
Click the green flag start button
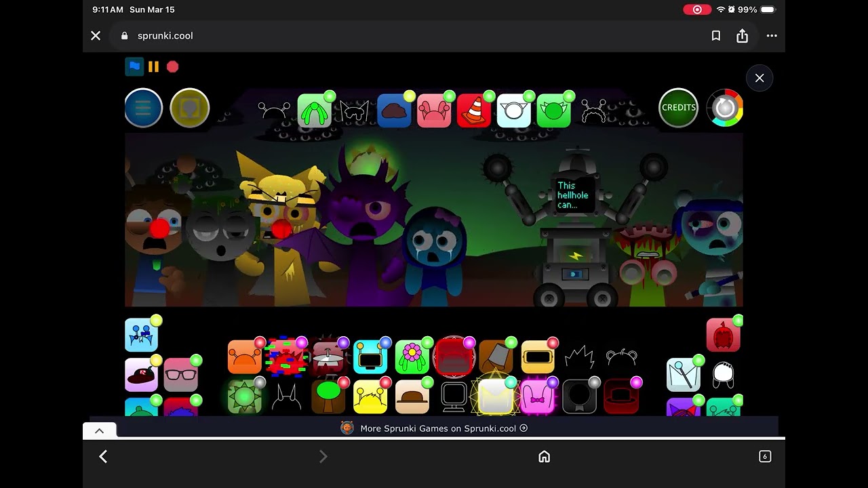[x=134, y=66]
